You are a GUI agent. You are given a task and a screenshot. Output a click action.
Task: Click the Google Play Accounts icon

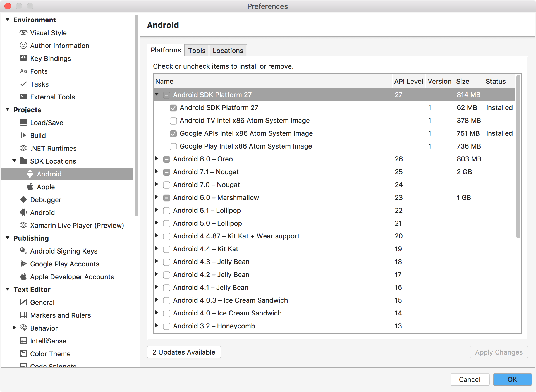click(23, 264)
